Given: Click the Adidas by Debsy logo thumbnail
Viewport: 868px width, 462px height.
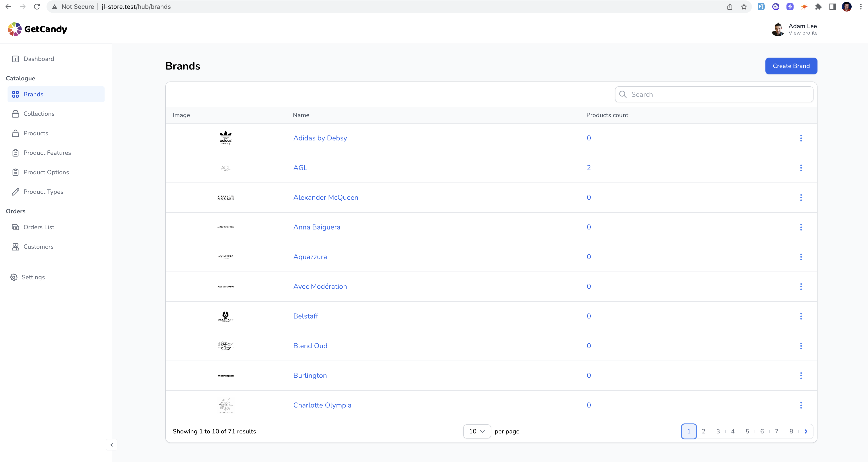Looking at the screenshot, I should (x=226, y=138).
